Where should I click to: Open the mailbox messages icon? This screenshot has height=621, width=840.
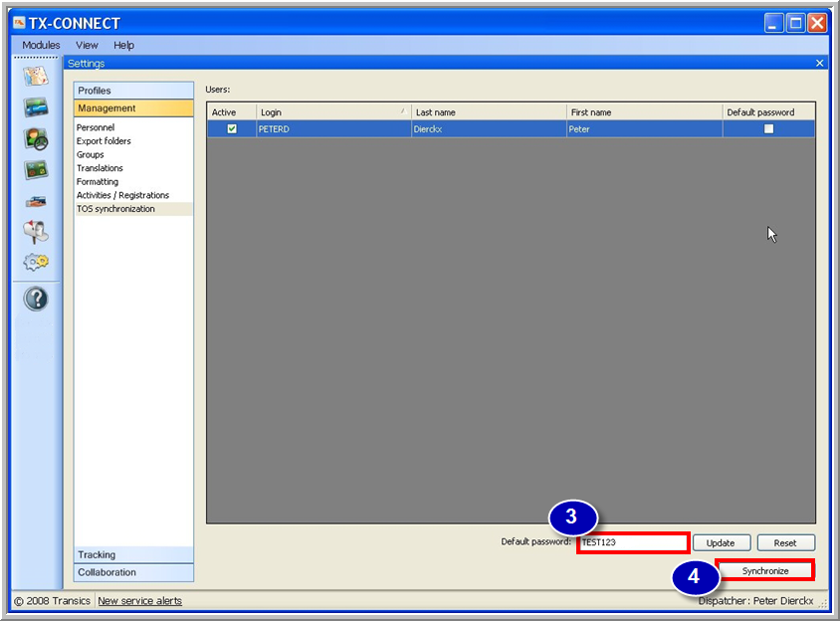pos(36,232)
